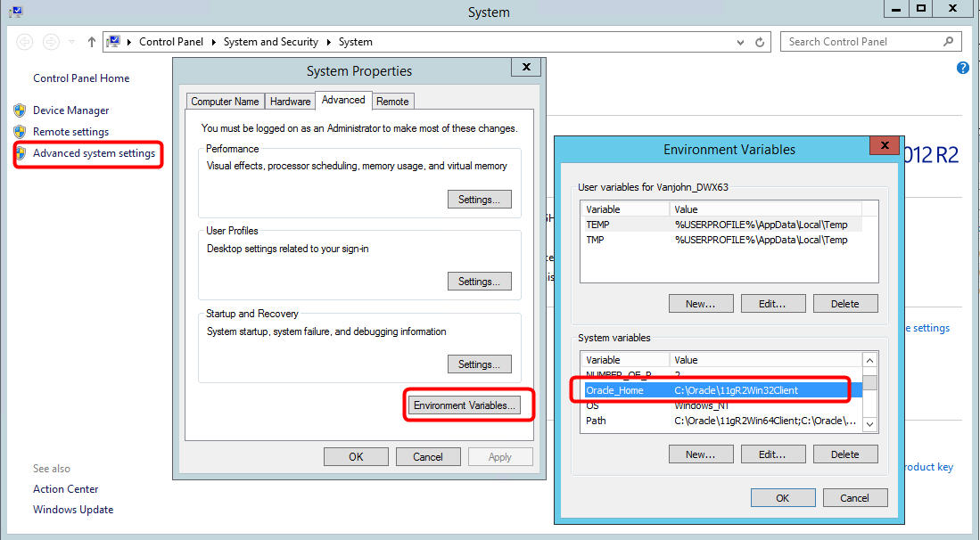980x540 pixels.
Task: Click inside the Search Control Panel field
Action: [x=856, y=41]
